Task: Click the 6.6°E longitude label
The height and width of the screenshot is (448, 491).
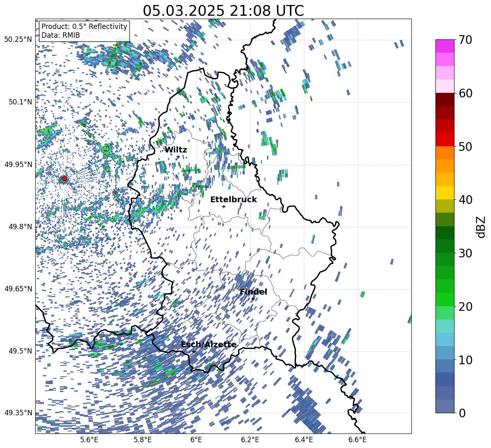Action: 357,440
